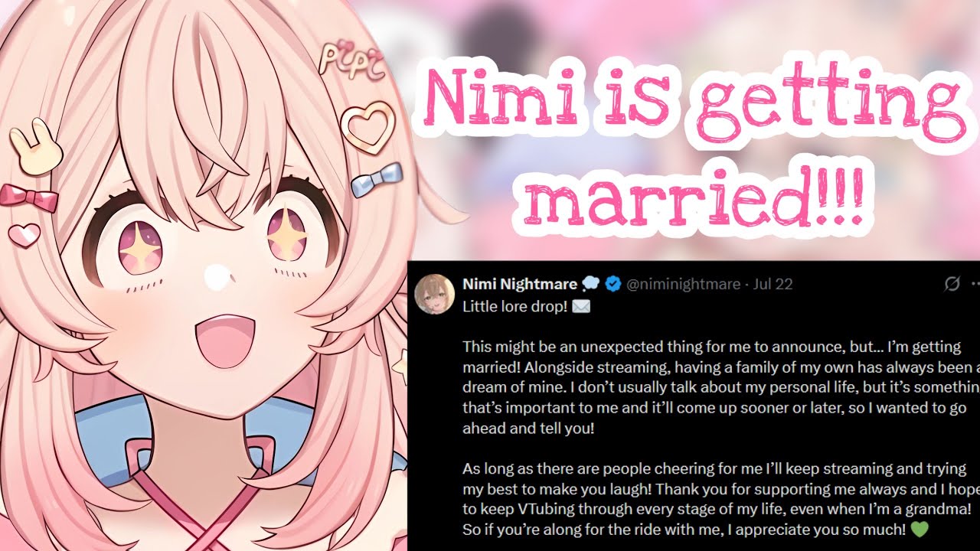Click the Grok circle-slash icon on the tweet
The width and height of the screenshot is (980, 551).
coord(952,284)
